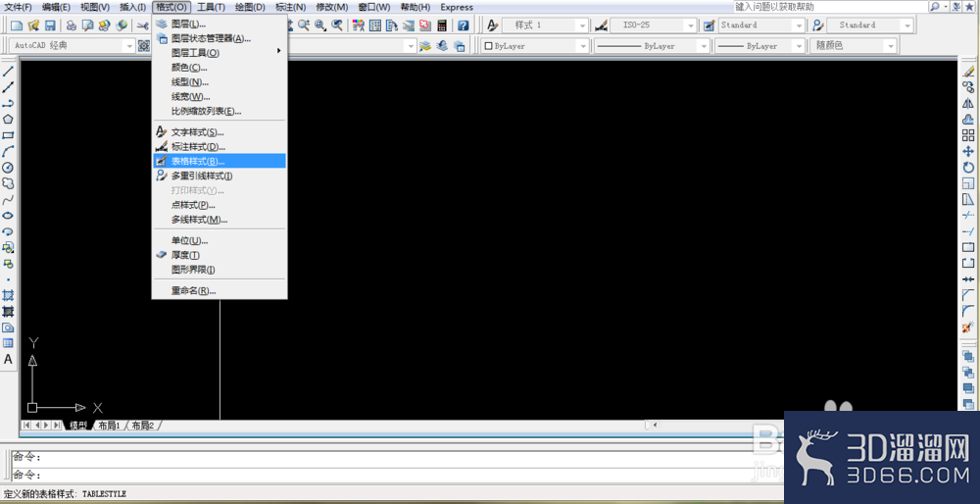
Task: Click the Text Style icon beside 样式 1
Action: click(x=493, y=25)
